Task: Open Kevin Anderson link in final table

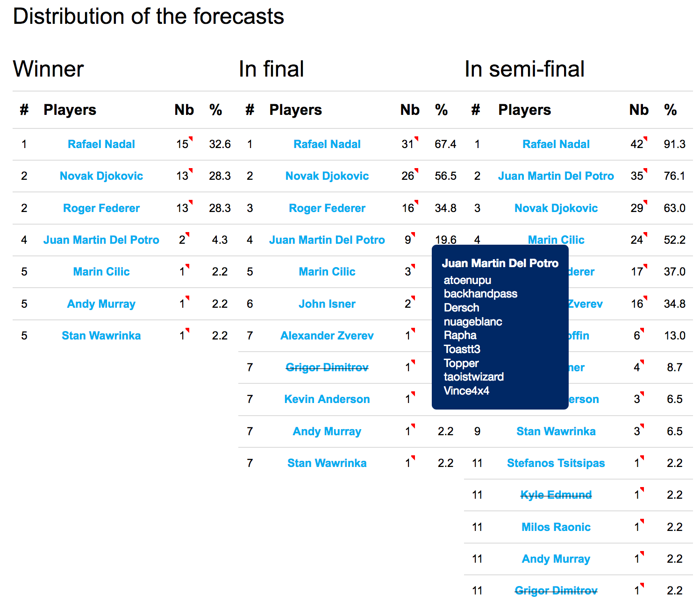Action: pyautogui.click(x=327, y=399)
